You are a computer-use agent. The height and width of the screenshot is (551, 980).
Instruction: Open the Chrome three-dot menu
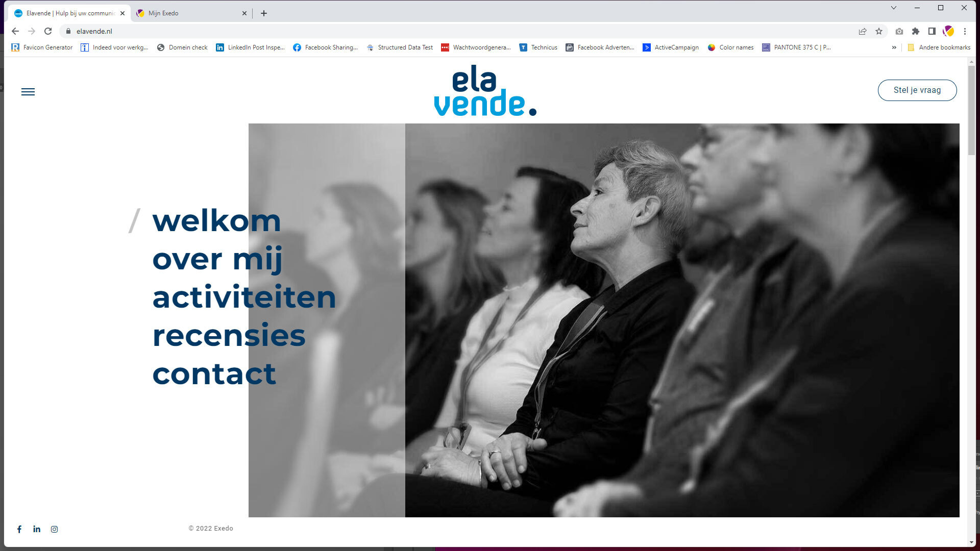click(965, 31)
